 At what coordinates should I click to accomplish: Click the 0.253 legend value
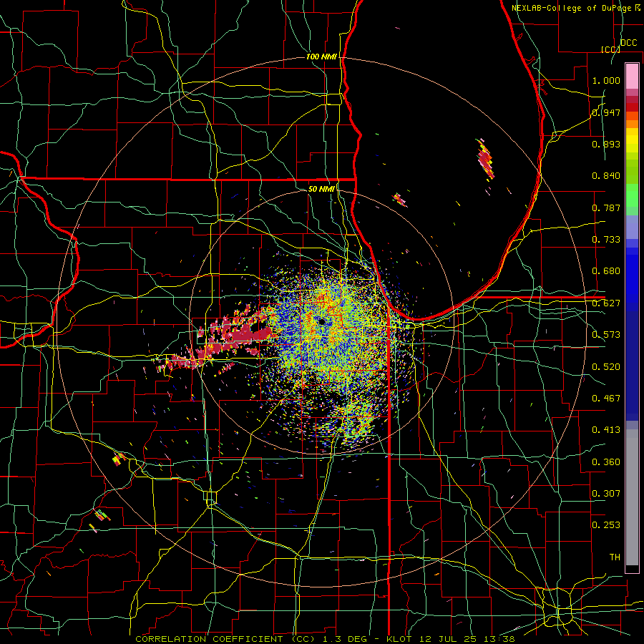(x=606, y=525)
